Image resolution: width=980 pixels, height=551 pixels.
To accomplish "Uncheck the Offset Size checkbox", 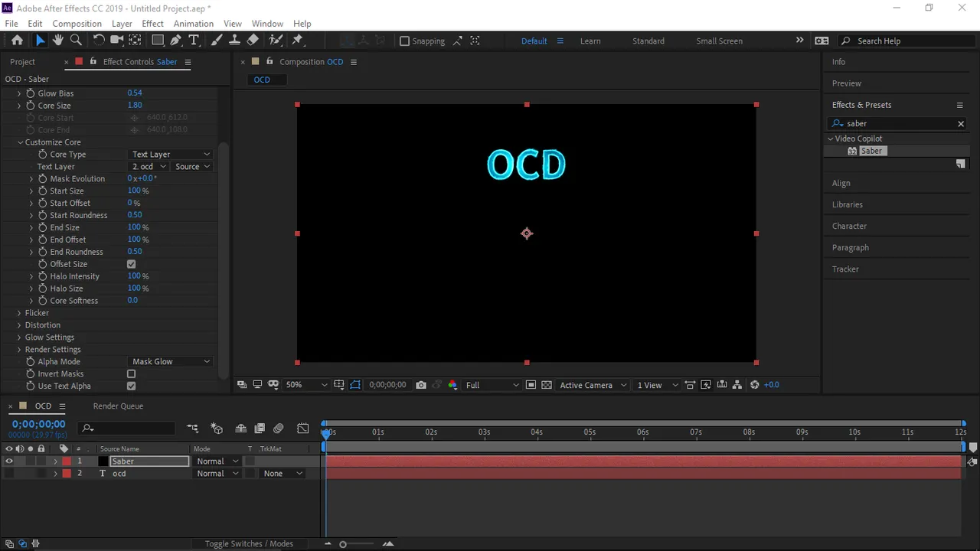I will tap(131, 264).
